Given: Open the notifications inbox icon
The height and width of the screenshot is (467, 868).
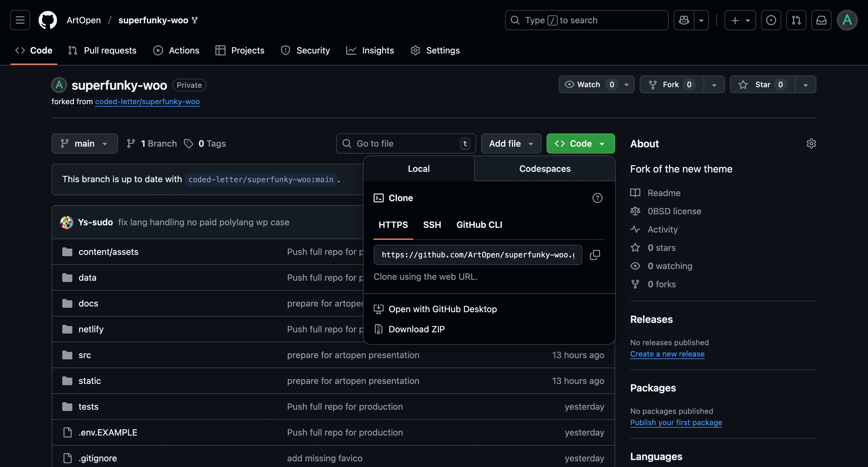Looking at the screenshot, I should click(821, 20).
